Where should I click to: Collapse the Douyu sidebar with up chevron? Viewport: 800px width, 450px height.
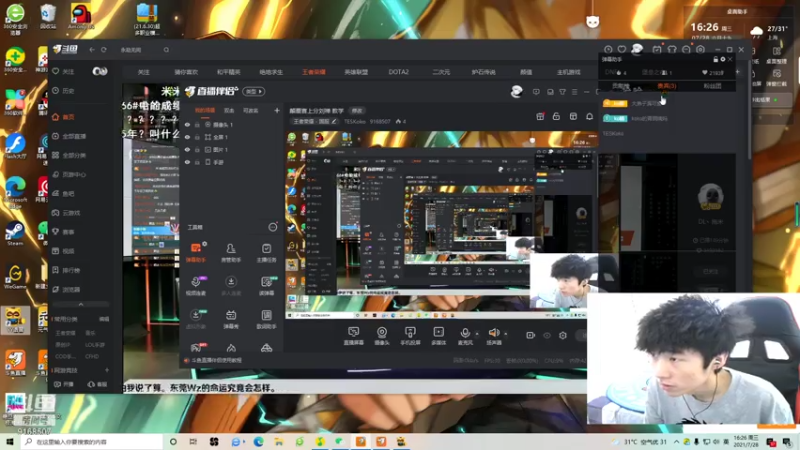[81, 305]
